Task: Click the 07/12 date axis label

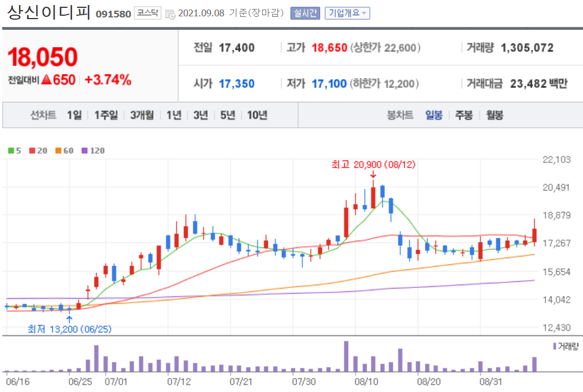Action: [x=179, y=382]
